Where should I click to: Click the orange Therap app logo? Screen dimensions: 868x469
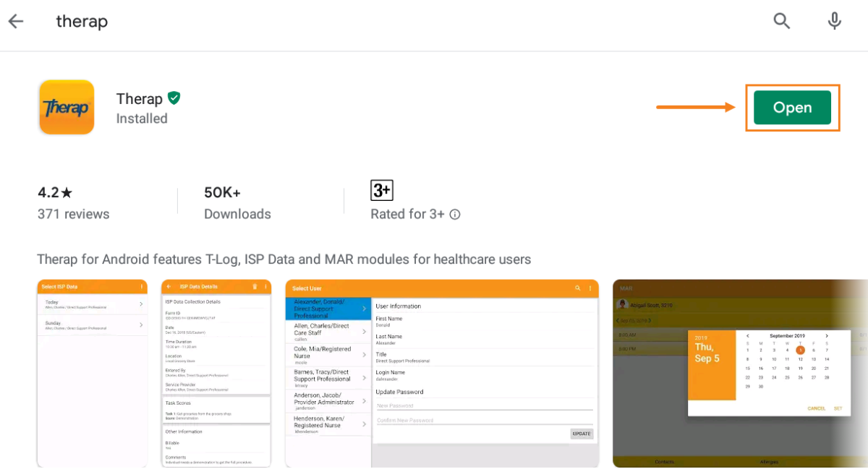click(67, 107)
